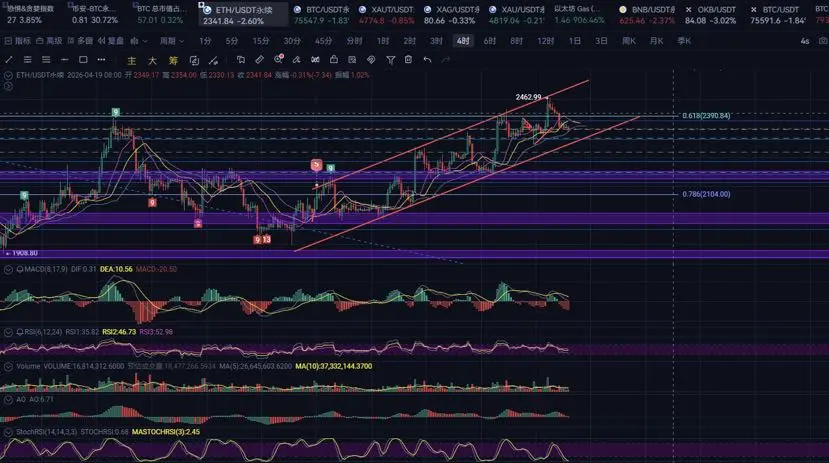Click the trash delete drawings icon
This screenshot has width=829, height=463.
409,60
